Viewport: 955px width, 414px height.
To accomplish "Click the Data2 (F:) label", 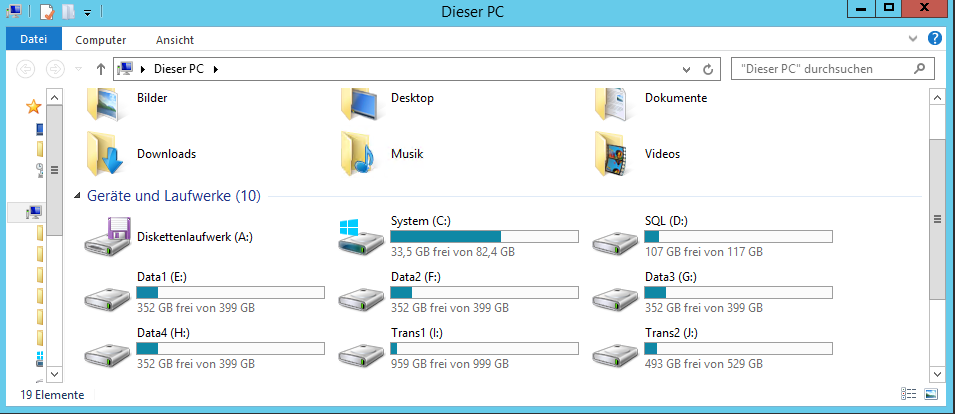I will point(416,277).
